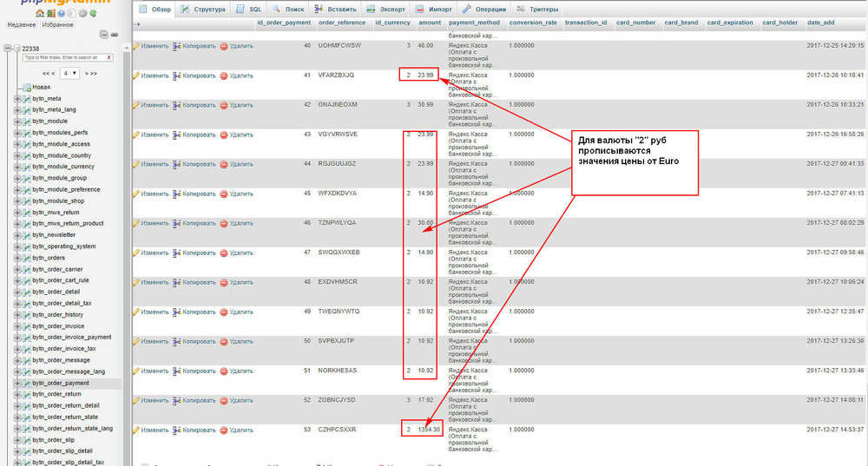Click pencil icon in row TWEQNYWTQ

[x=136, y=312]
